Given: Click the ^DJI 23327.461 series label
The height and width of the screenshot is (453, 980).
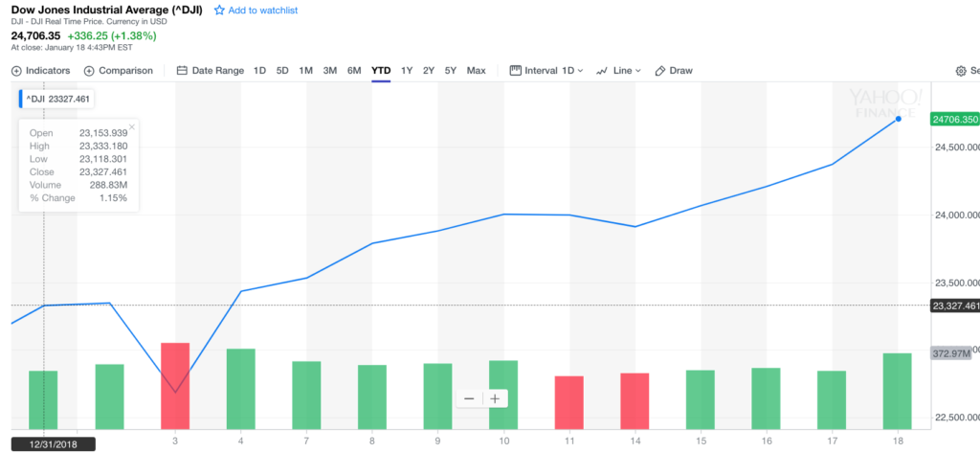Looking at the screenshot, I should click(x=58, y=99).
